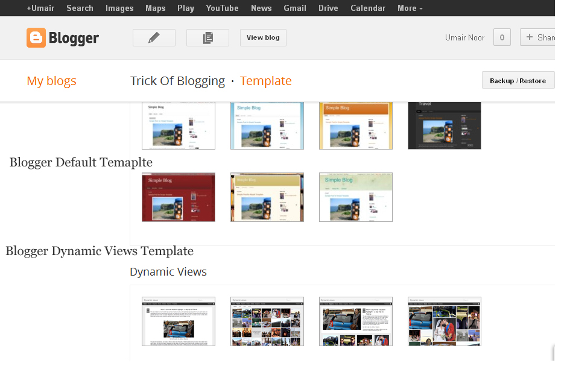Image resolution: width=567 pixels, height=392 pixels.
Task: Select pale green Simple Blog template thumbnail
Action: tap(356, 197)
